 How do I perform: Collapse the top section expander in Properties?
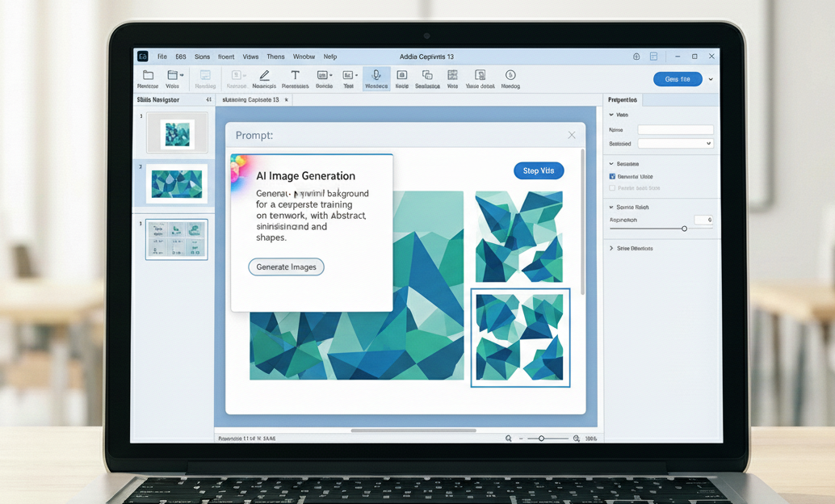pos(611,114)
